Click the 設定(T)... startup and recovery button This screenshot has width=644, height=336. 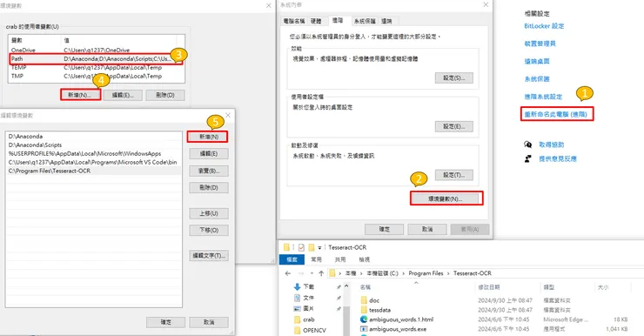[453, 175]
